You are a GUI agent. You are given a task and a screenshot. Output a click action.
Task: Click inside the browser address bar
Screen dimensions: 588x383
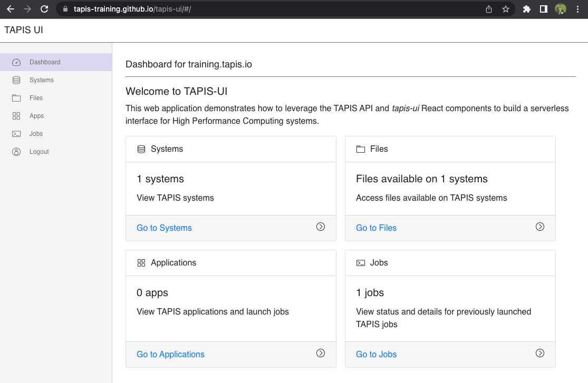tap(158, 9)
